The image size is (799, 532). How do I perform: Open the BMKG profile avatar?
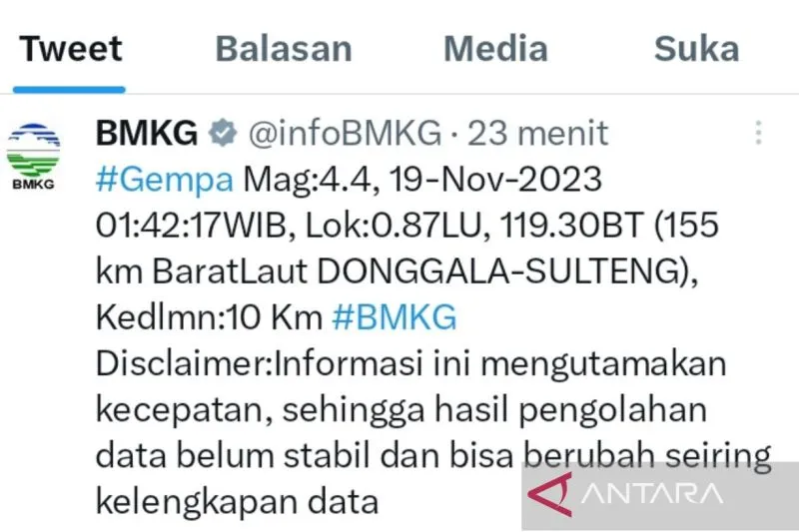pyautogui.click(x=33, y=157)
